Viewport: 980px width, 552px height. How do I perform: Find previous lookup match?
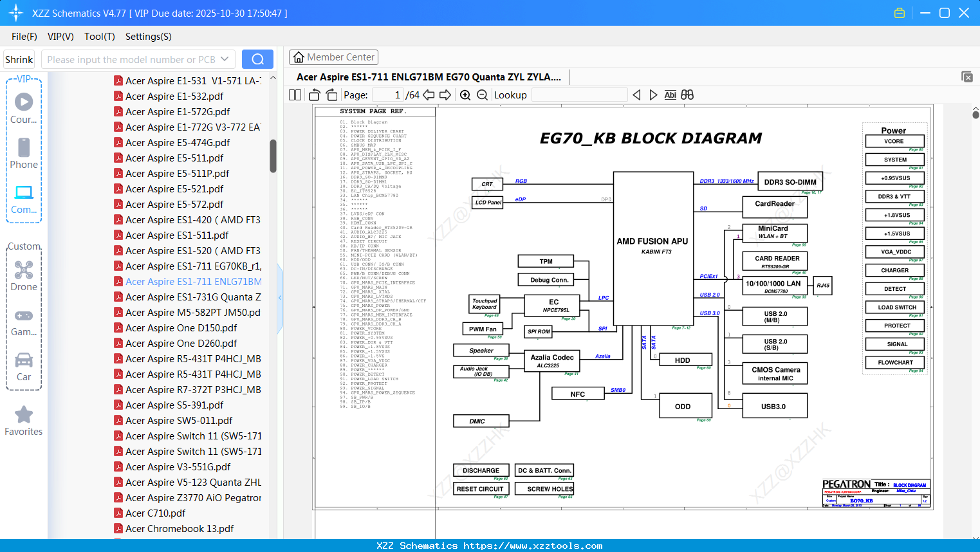coord(636,95)
